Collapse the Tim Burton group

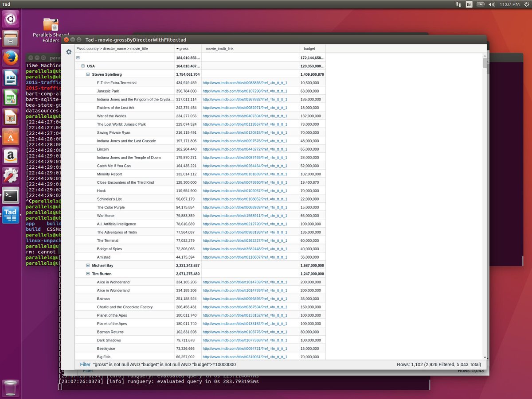88,274
